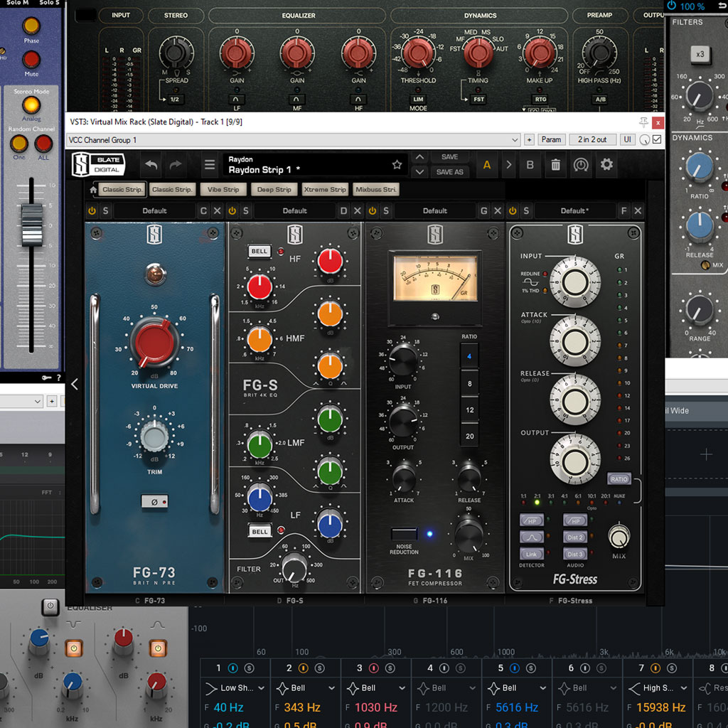Open FG-116 module Default preset dropdown

435,210
